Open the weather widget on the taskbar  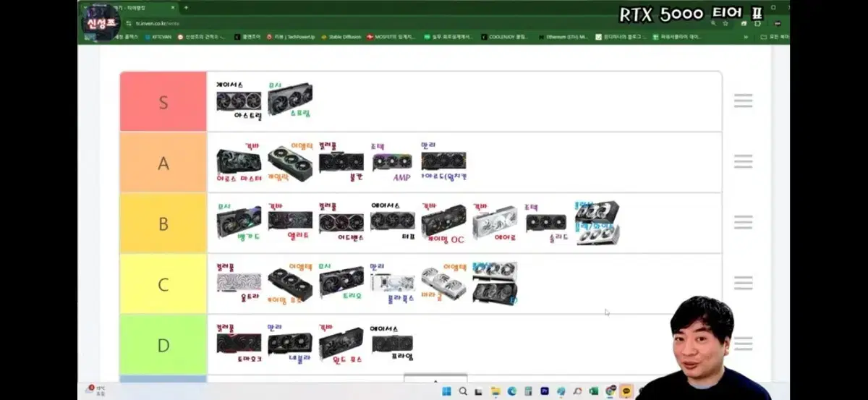(96, 391)
